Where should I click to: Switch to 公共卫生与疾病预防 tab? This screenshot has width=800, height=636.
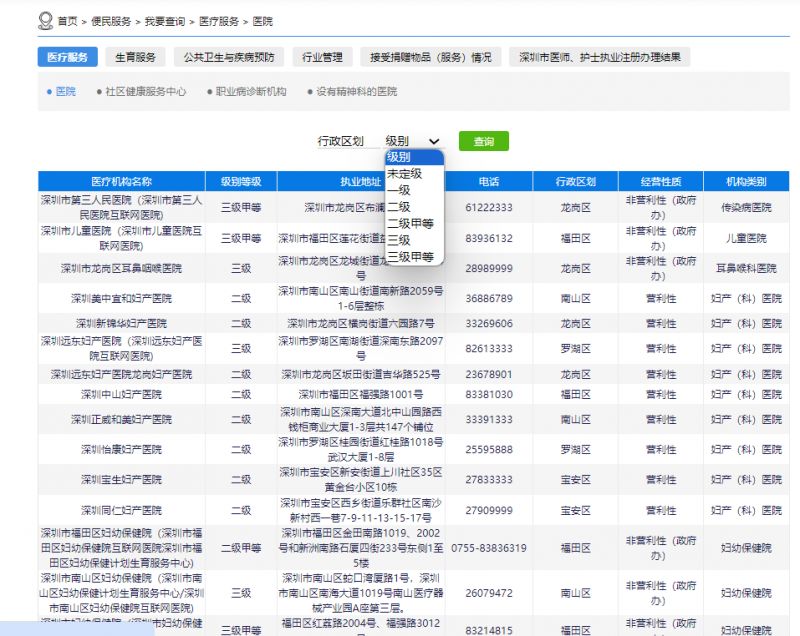[229, 57]
